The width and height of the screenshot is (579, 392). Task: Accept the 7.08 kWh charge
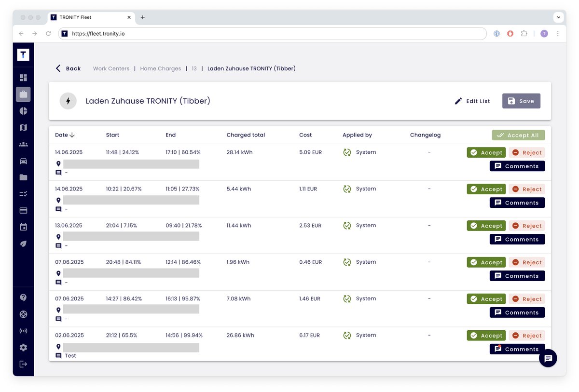point(486,299)
